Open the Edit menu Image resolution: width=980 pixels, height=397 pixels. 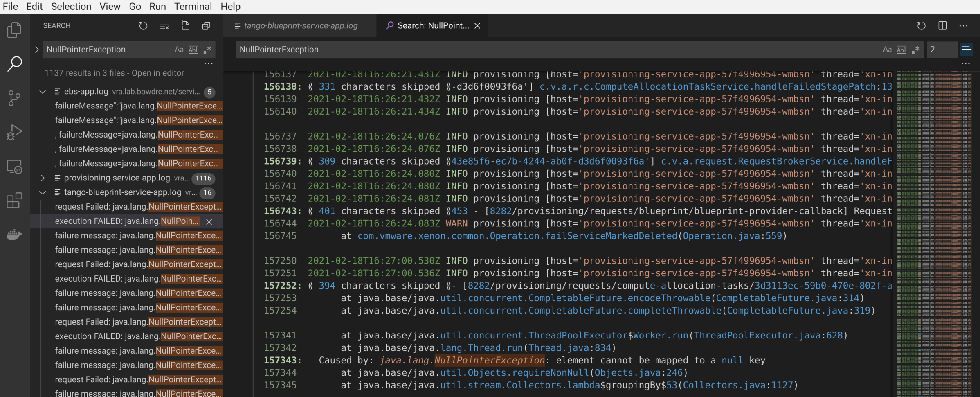tap(34, 7)
